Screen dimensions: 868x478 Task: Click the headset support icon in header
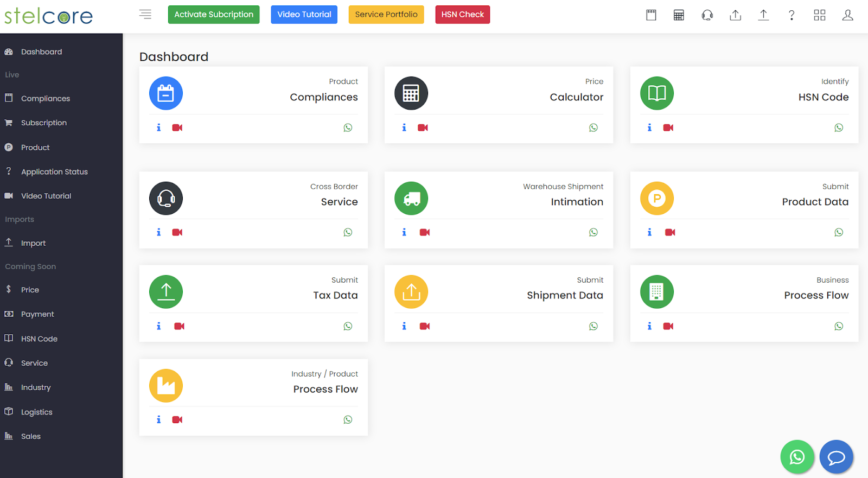point(707,15)
